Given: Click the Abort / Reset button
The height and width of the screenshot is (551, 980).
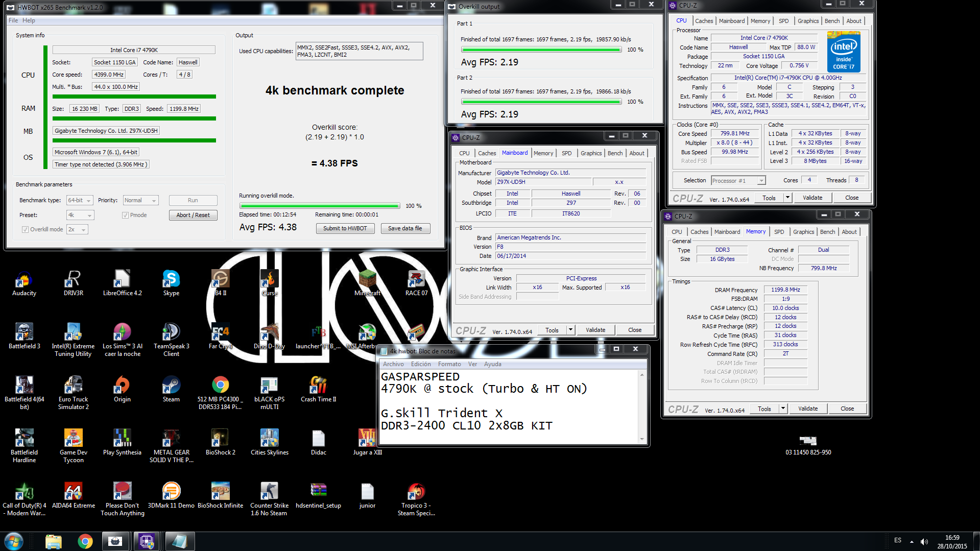Looking at the screenshot, I should click(x=193, y=215).
